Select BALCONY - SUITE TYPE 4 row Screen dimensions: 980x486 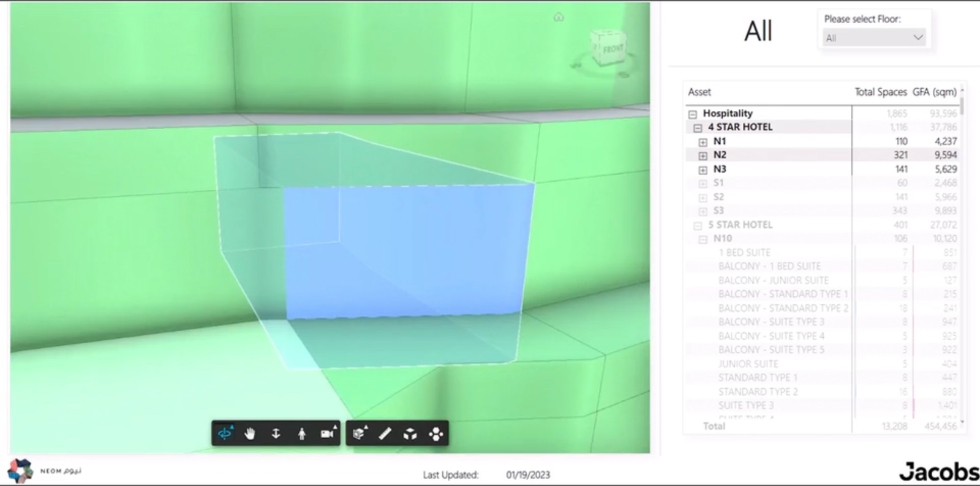pyautogui.click(x=771, y=336)
